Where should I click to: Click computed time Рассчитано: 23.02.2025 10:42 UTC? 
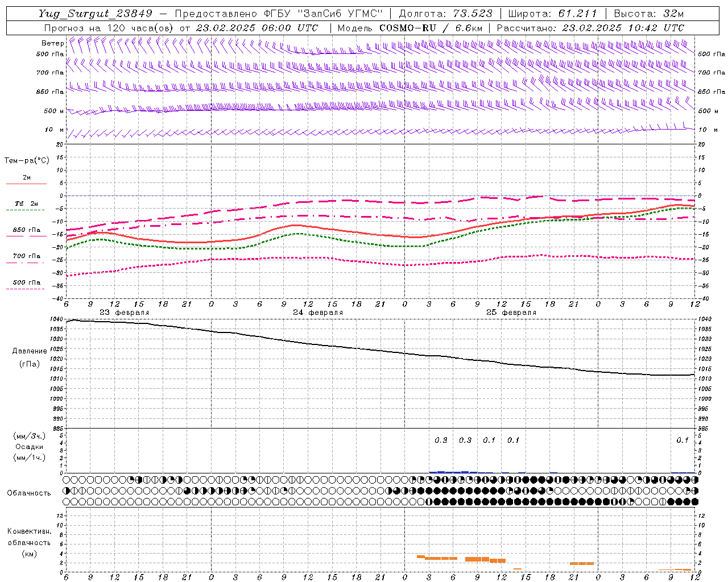[x=590, y=28]
